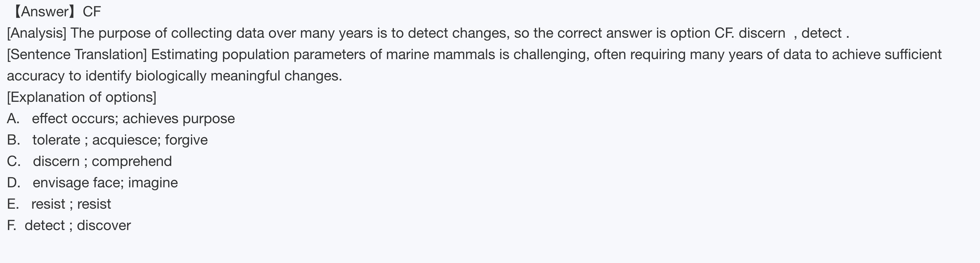
Task: Click the phrase "effect occurs" in option A
Action: tap(74, 118)
